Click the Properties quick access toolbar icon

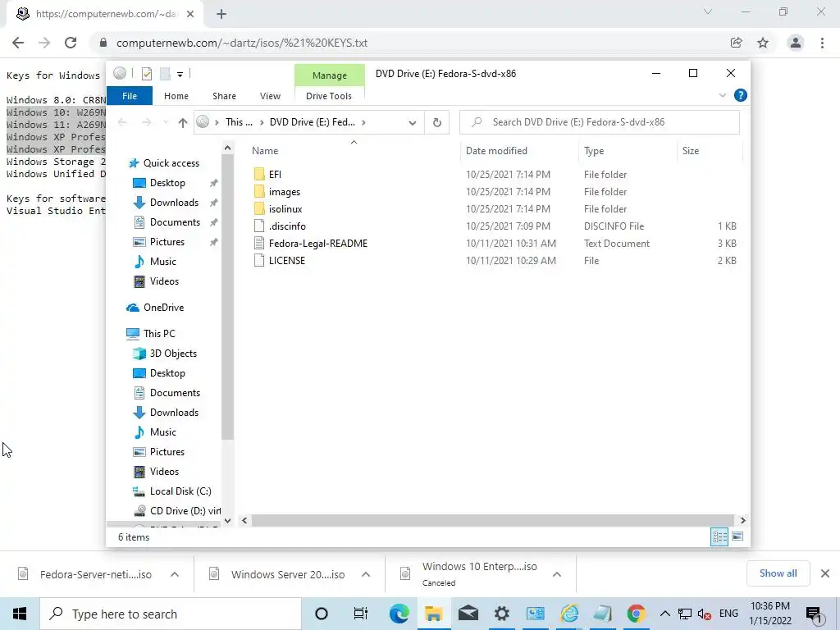tap(146, 74)
